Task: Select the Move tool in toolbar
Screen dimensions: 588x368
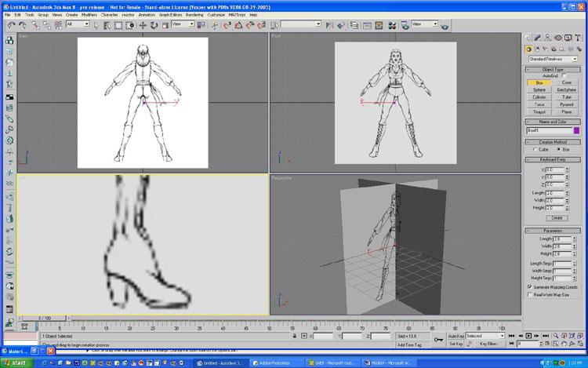Action: [141, 25]
